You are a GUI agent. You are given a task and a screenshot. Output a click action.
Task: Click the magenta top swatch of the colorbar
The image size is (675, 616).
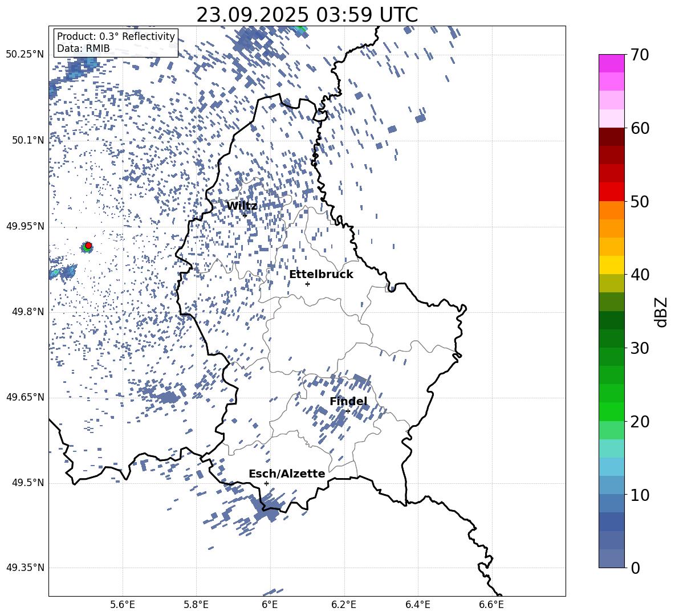pos(611,63)
